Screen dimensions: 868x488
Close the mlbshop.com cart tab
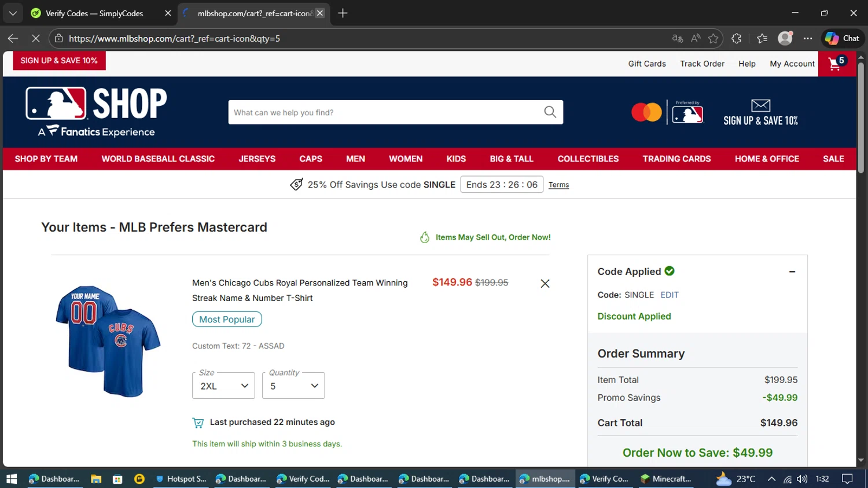[320, 13]
